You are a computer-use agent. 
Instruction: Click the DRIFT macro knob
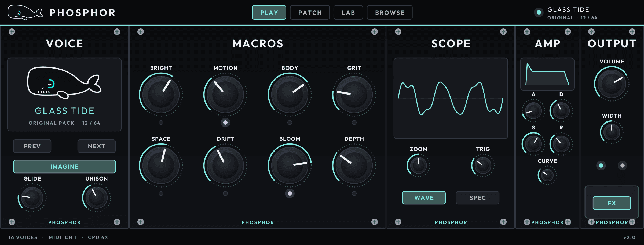[x=225, y=165]
